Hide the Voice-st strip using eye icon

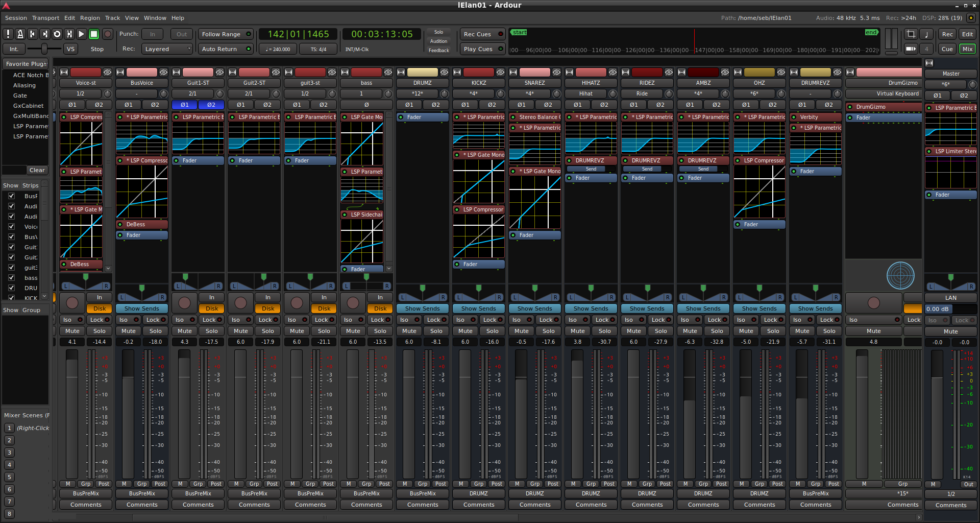coord(107,73)
